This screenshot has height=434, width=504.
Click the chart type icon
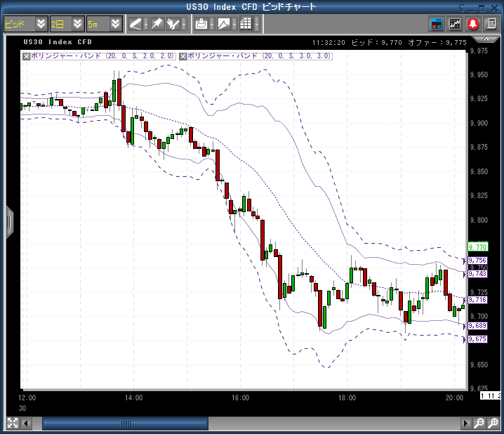pyautogui.click(x=223, y=24)
